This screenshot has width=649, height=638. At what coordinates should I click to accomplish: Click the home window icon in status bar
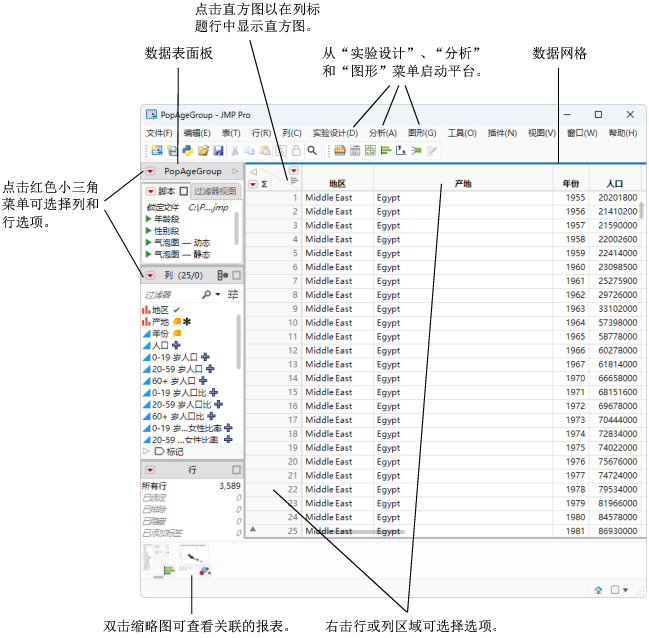(x=599, y=590)
